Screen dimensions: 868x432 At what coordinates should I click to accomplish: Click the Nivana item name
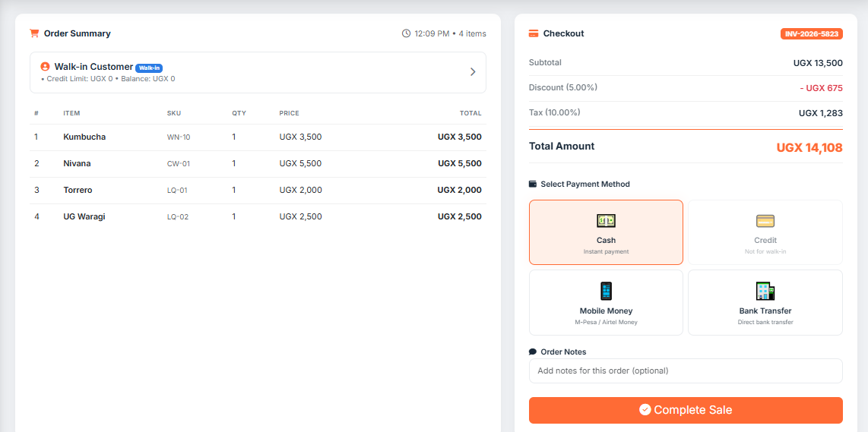(x=77, y=163)
